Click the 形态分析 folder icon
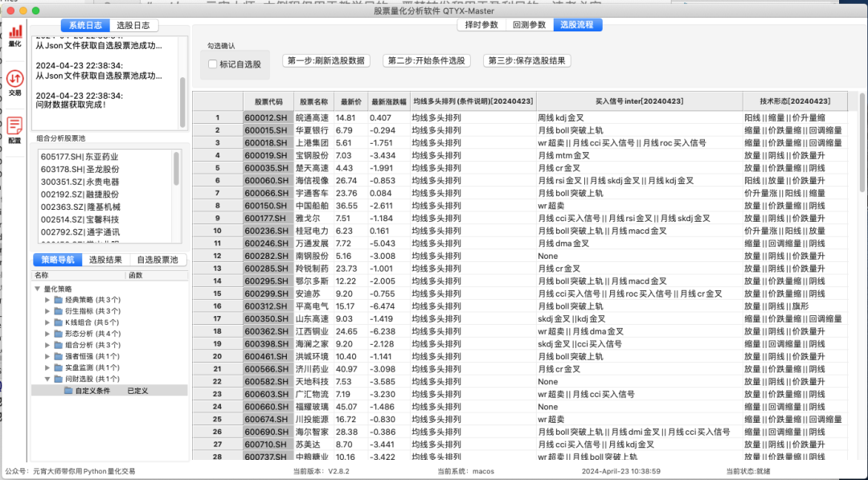 (58, 334)
